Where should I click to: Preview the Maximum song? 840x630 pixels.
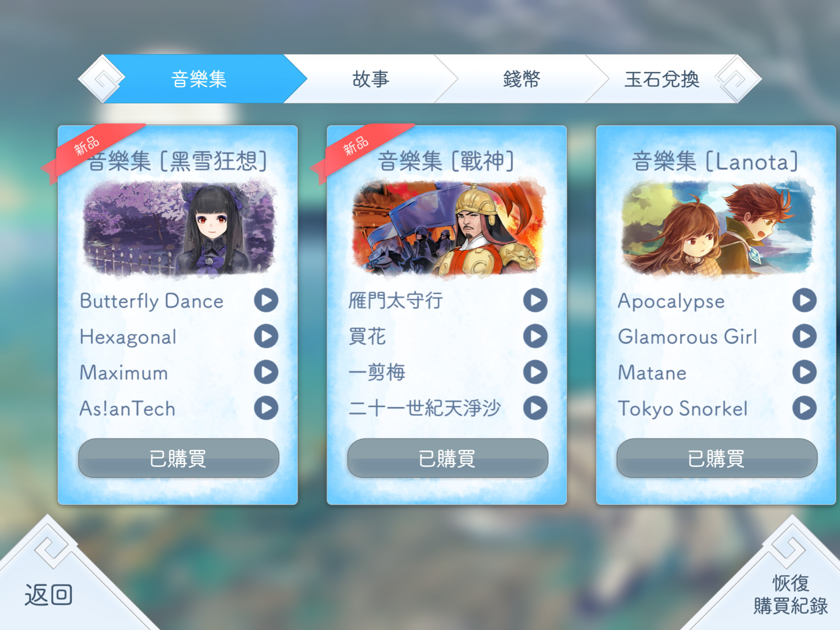(266, 372)
